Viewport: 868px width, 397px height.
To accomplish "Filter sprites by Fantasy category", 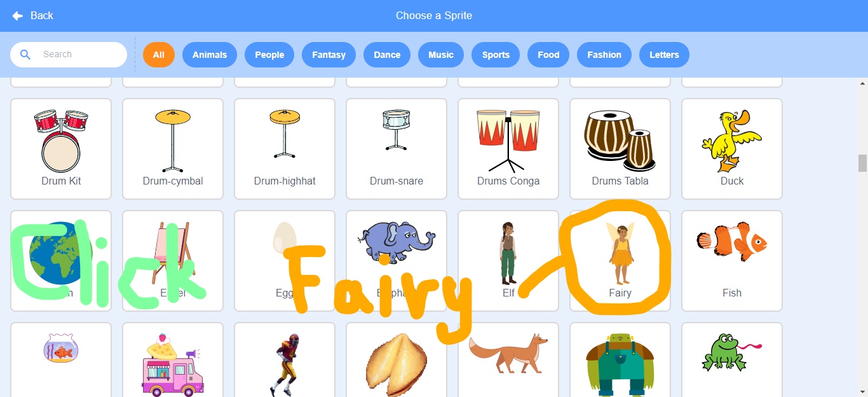I will coord(329,55).
